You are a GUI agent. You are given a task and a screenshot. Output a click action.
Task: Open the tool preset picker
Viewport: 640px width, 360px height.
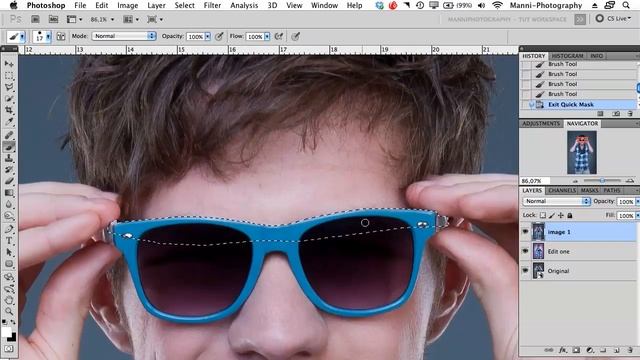pyautogui.click(x=16, y=36)
